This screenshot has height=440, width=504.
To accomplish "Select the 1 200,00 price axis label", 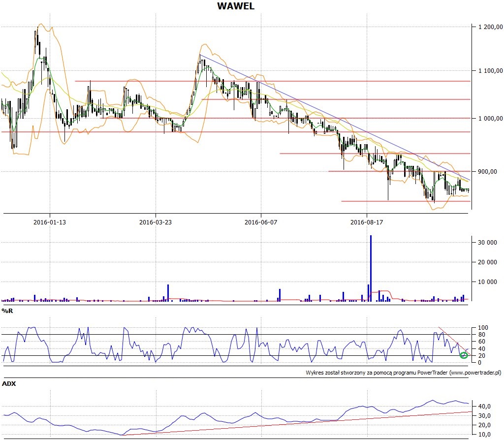I will click(x=490, y=27).
